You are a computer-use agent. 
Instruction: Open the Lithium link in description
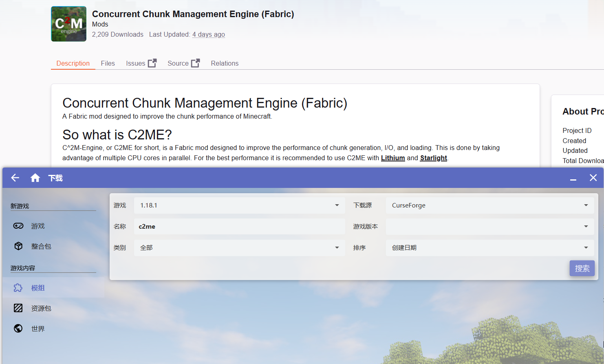393,158
